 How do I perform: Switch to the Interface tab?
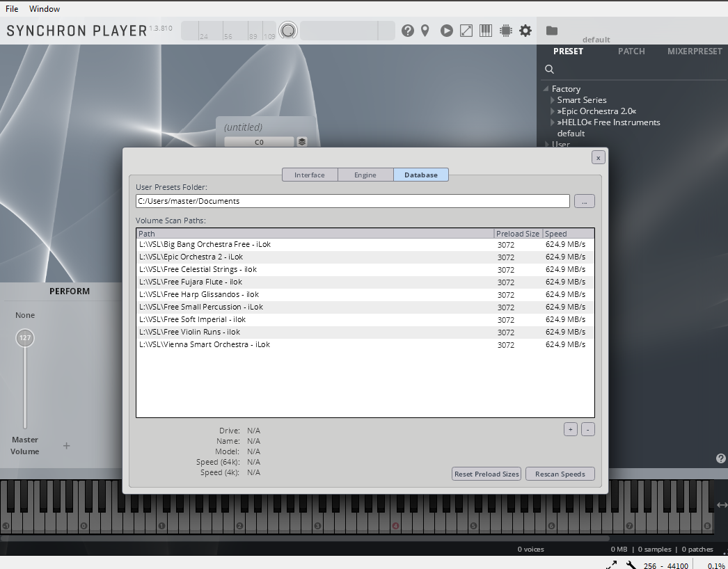(x=310, y=175)
